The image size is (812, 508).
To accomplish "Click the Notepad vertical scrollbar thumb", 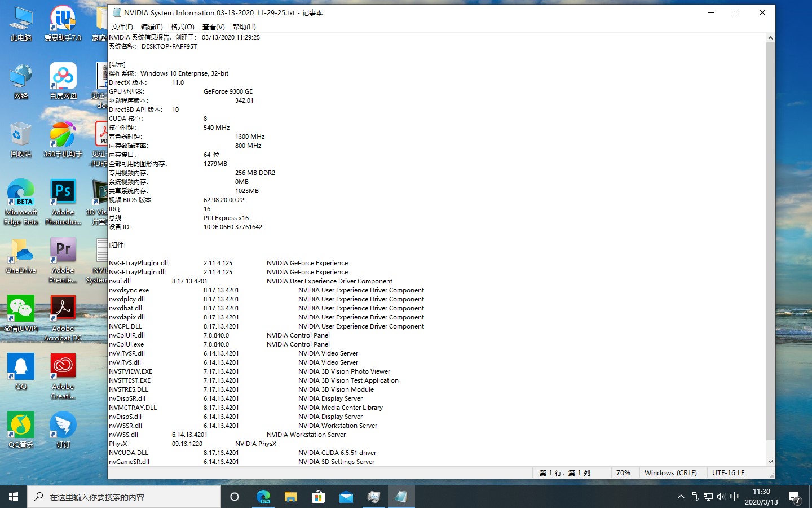I will click(770, 241).
